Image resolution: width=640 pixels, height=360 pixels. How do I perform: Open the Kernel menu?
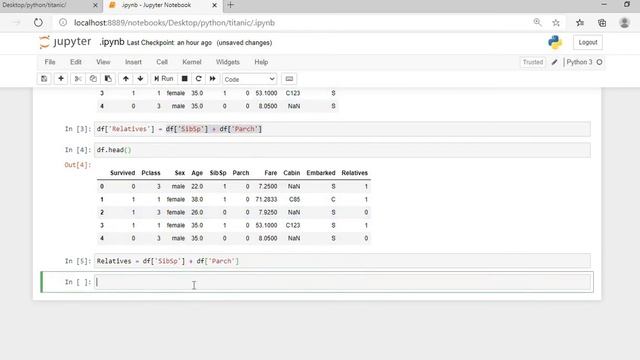pos(192,62)
